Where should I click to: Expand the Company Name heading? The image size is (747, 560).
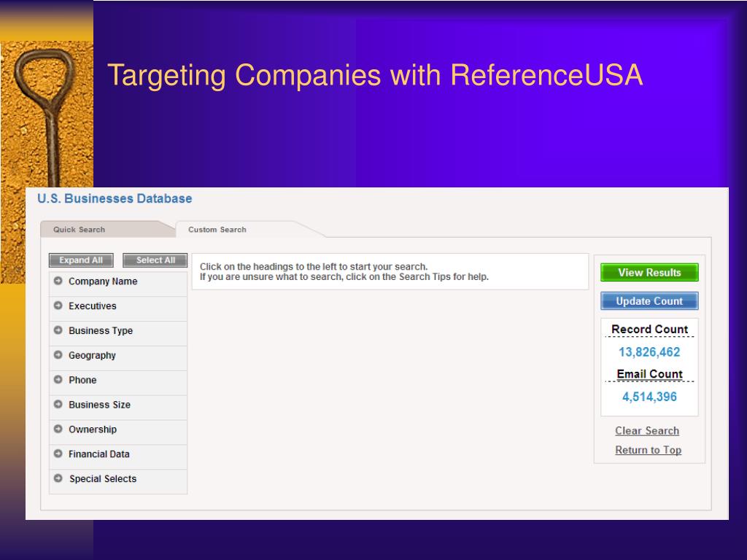pyautogui.click(x=118, y=284)
